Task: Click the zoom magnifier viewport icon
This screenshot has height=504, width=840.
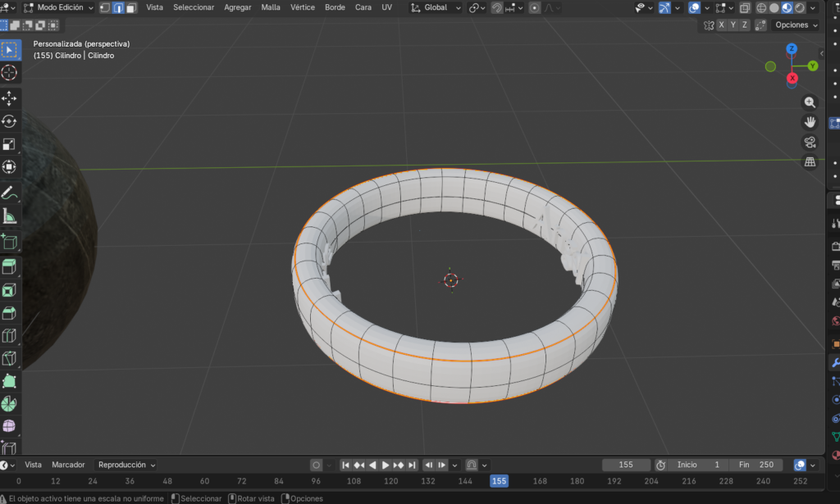Action: pyautogui.click(x=810, y=102)
